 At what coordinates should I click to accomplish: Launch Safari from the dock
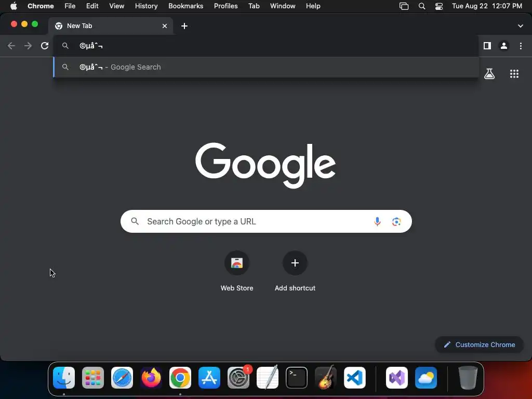click(122, 378)
